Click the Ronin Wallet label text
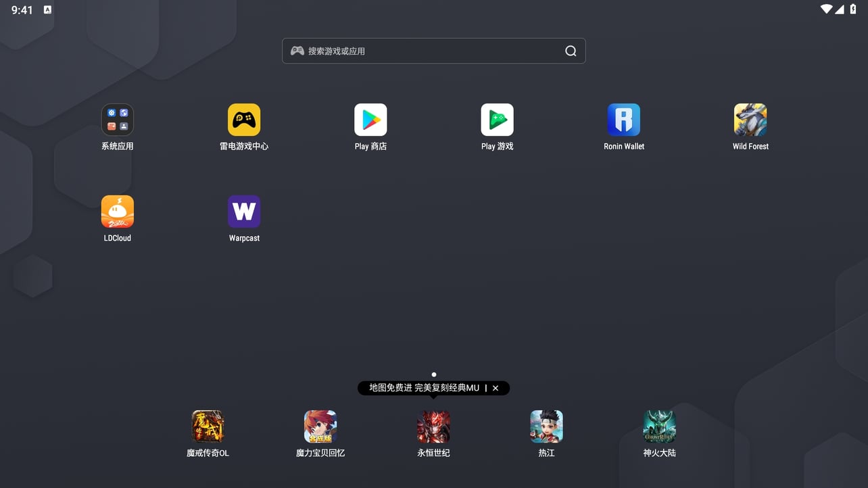 tap(624, 146)
